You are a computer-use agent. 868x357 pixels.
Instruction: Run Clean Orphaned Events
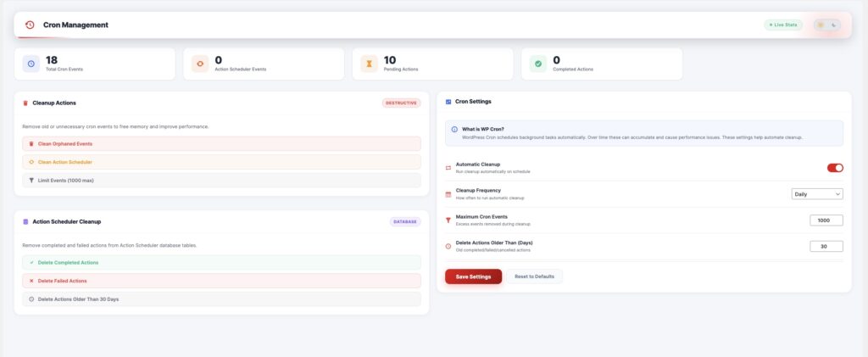221,144
